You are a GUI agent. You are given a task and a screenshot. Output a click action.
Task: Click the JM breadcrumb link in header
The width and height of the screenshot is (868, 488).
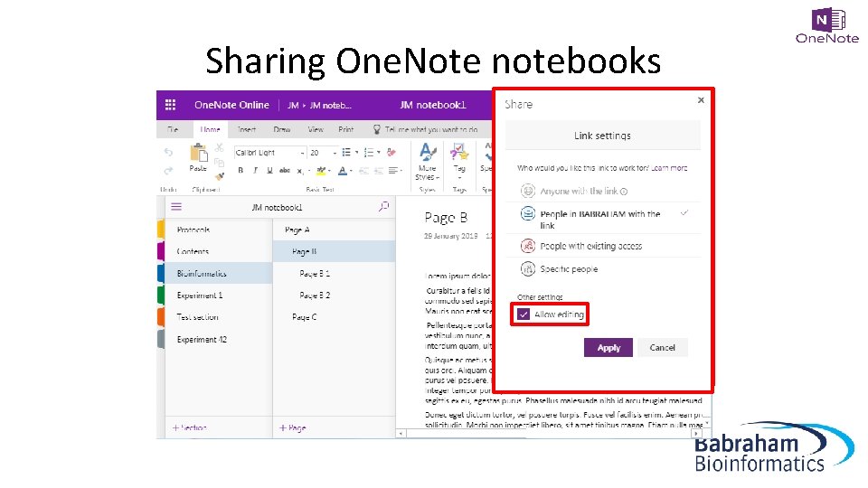(x=293, y=105)
